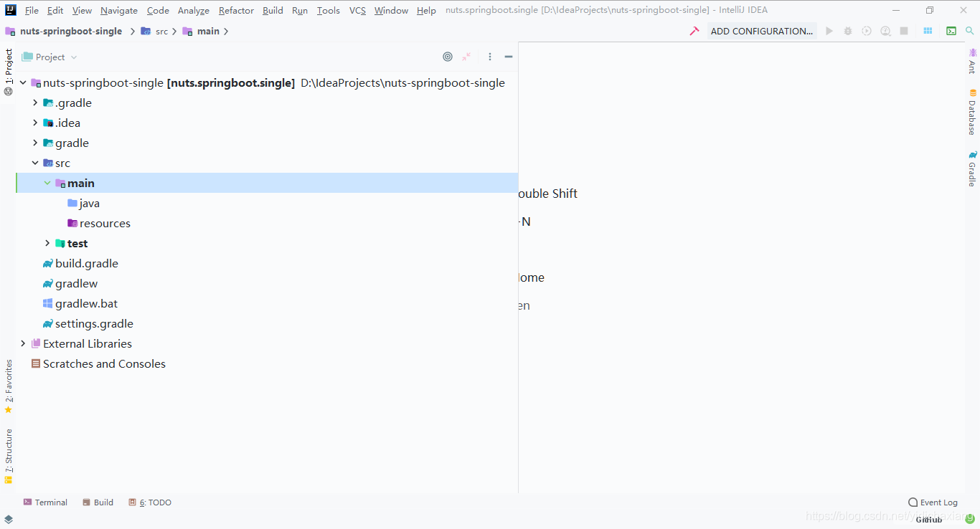
Task: Open the VCS menu
Action: pos(357,10)
